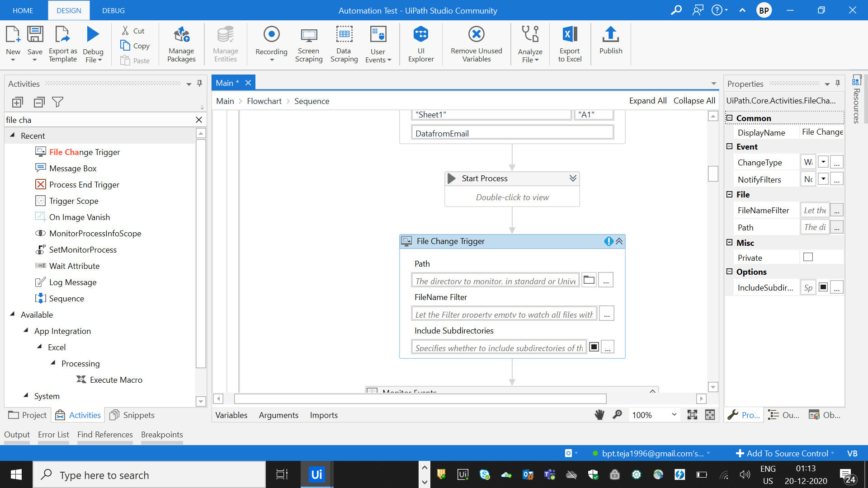Toggle Private checkbox in properties
Screen dimensions: 868x488
tap(808, 257)
